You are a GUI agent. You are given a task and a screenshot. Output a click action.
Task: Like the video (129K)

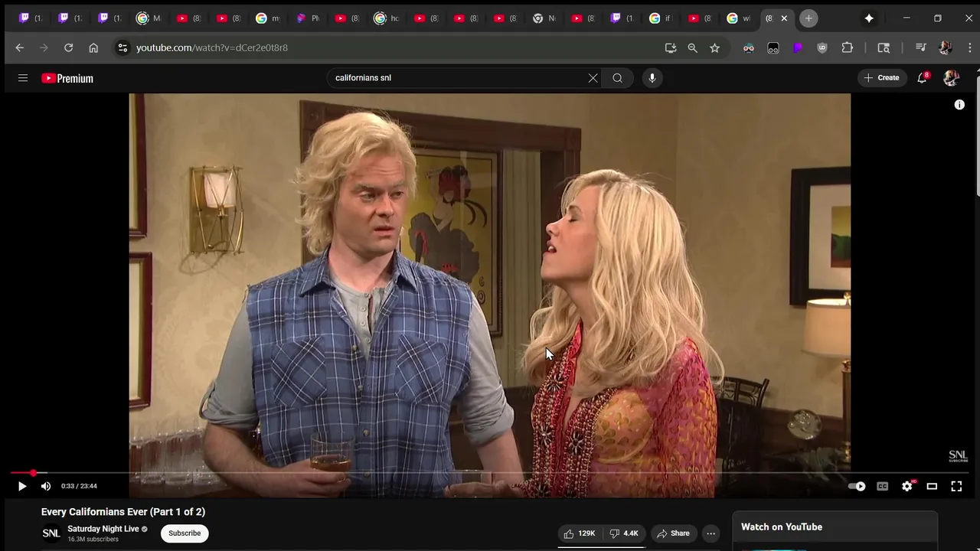(580, 533)
